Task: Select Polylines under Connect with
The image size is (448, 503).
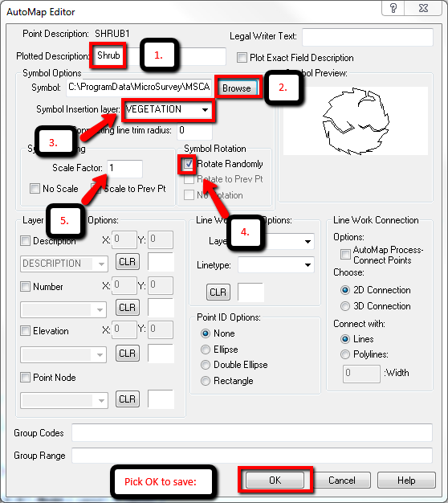Action: pyautogui.click(x=345, y=354)
